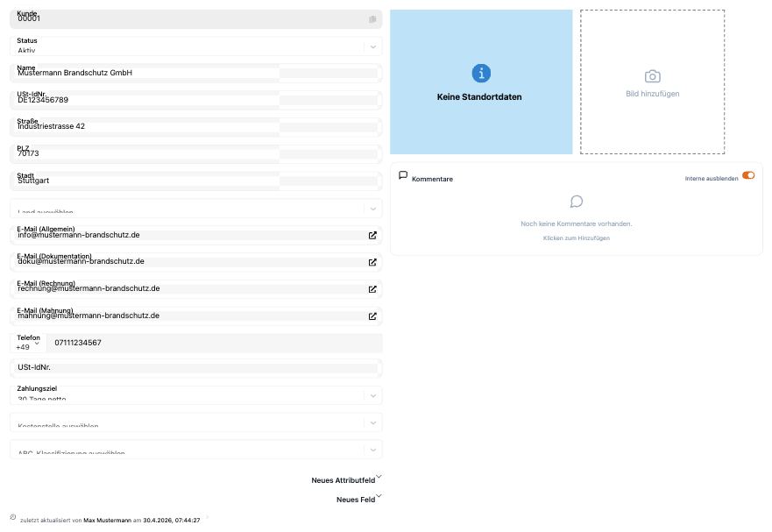This screenshot has height=532, width=772.
Task: Open the E-Mail (Allgemein) external link icon
Action: coord(372,236)
